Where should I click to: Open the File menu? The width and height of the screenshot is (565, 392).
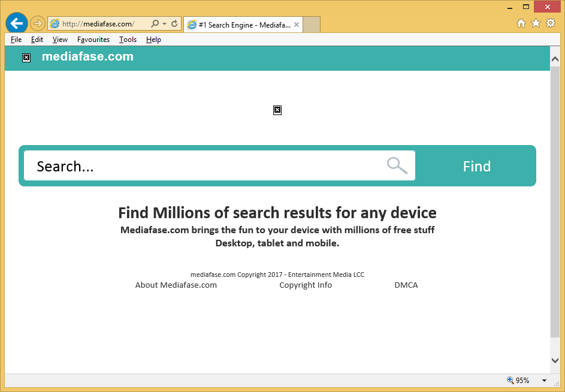point(16,40)
